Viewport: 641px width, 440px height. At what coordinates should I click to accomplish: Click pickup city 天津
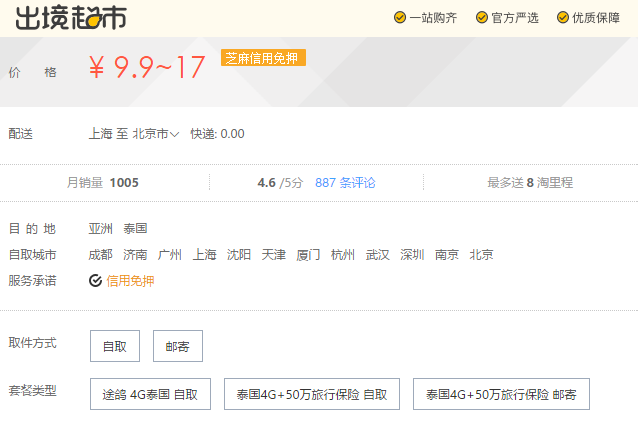(273, 254)
